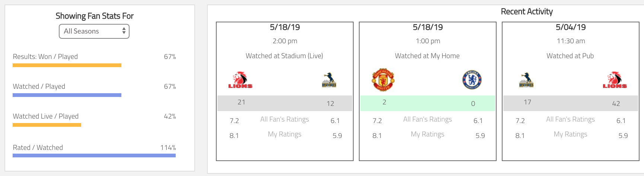Click 'My Ratings' in the Manchester United card

click(427, 134)
